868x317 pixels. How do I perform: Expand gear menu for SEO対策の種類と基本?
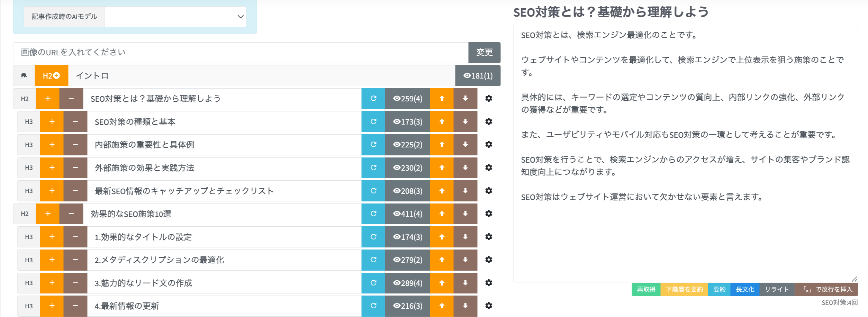click(x=488, y=122)
